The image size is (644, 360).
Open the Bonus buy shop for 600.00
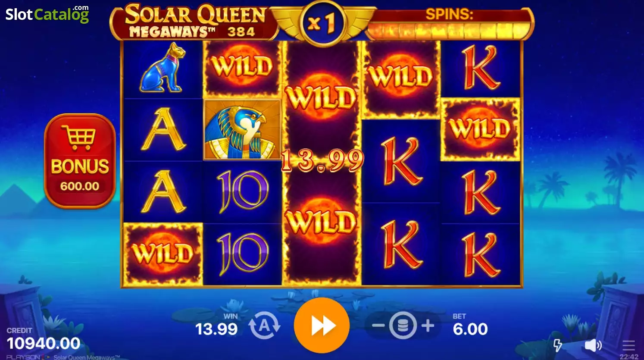tap(80, 161)
